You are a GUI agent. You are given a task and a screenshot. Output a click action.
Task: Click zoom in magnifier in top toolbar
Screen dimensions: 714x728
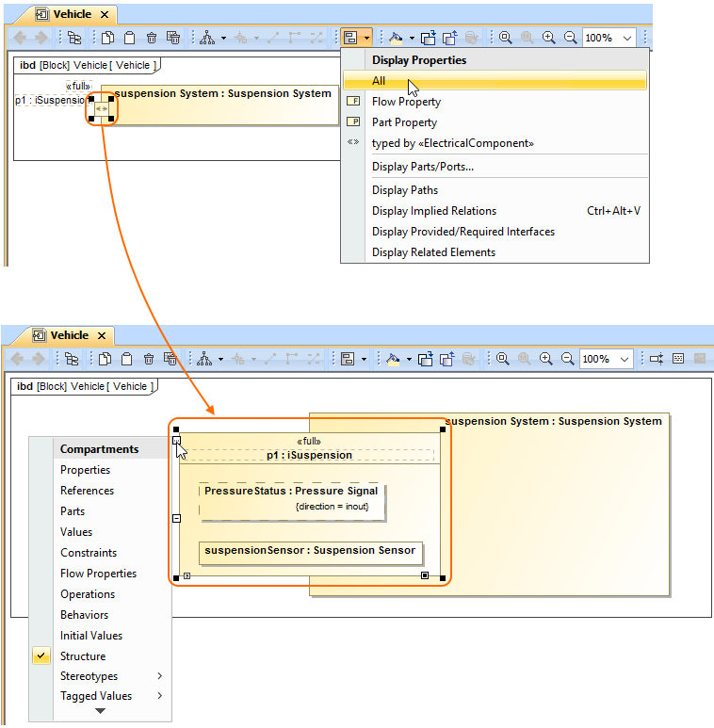click(549, 38)
